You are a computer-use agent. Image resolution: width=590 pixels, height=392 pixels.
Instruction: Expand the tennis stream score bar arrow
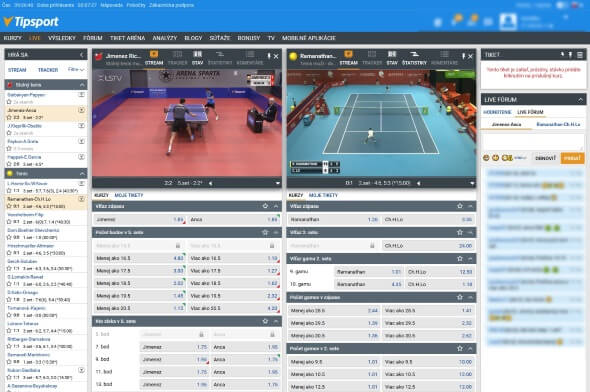pyautogui.click(x=472, y=183)
